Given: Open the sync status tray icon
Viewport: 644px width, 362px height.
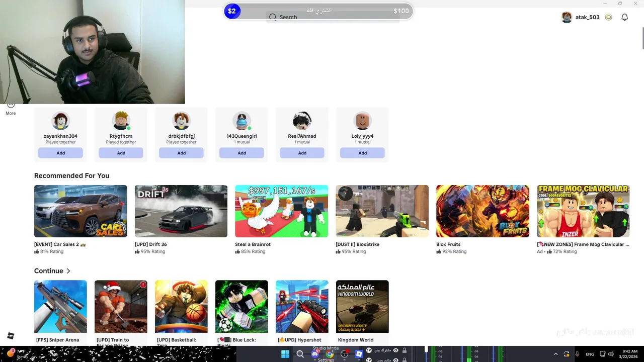Looking at the screenshot, I should tap(567, 354).
